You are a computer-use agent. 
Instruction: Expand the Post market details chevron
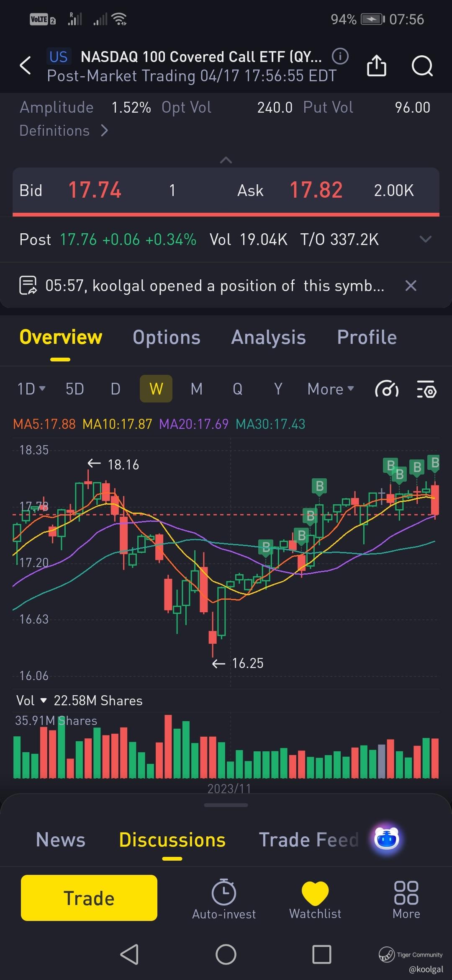(425, 239)
